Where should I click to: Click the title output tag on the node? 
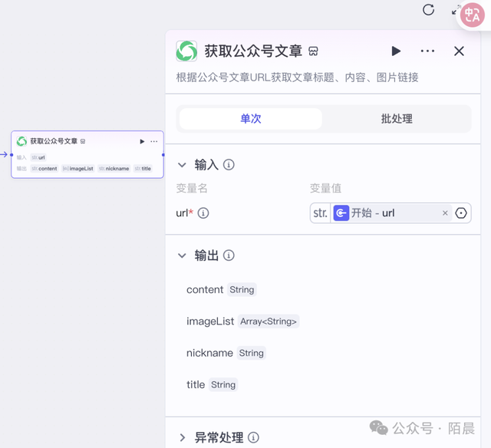[x=143, y=169]
